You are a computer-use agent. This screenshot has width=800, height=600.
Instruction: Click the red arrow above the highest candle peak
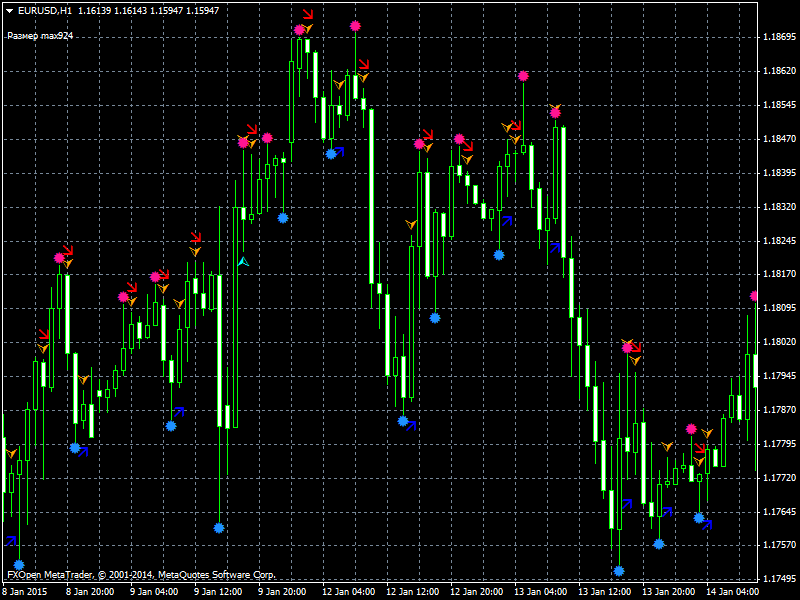click(x=308, y=14)
